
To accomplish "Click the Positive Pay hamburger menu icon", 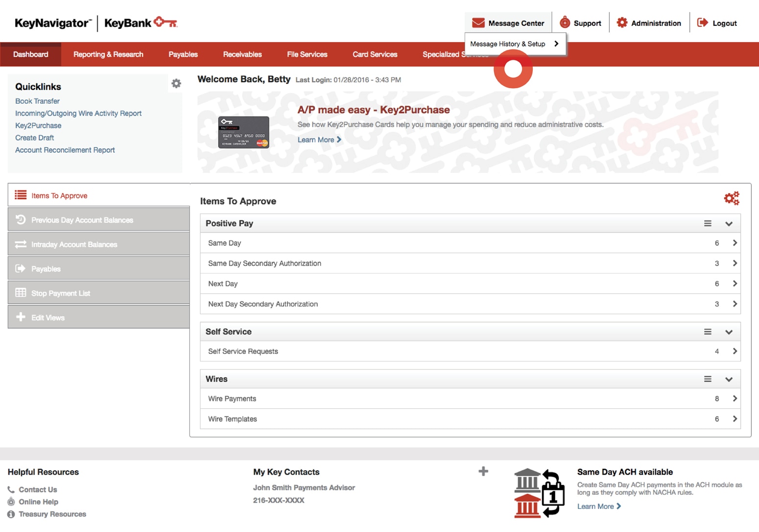I will tap(708, 223).
